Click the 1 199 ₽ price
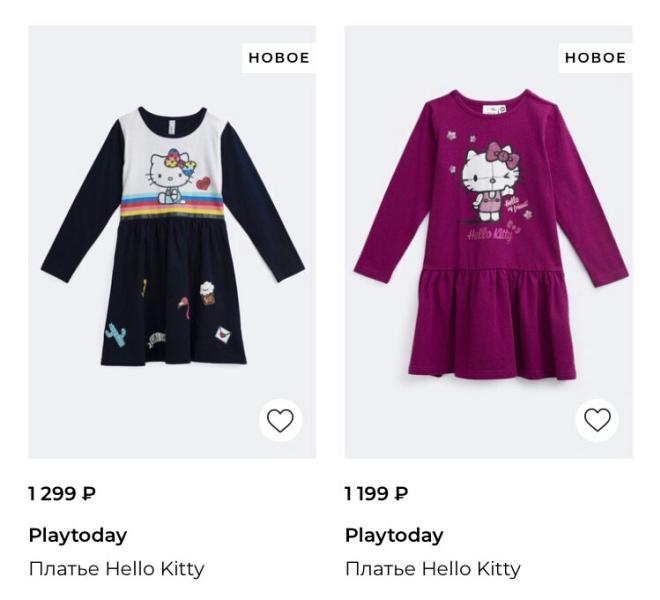660x600 pixels. pos(377,494)
